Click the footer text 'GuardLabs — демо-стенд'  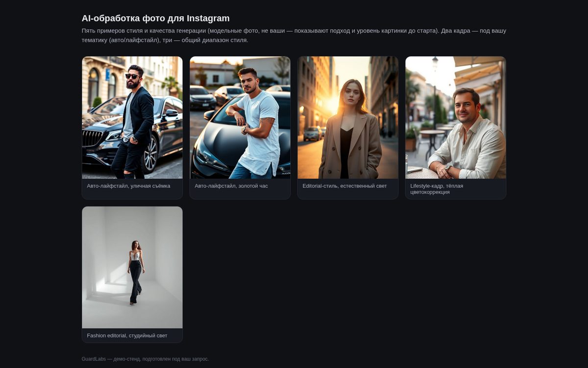145,359
